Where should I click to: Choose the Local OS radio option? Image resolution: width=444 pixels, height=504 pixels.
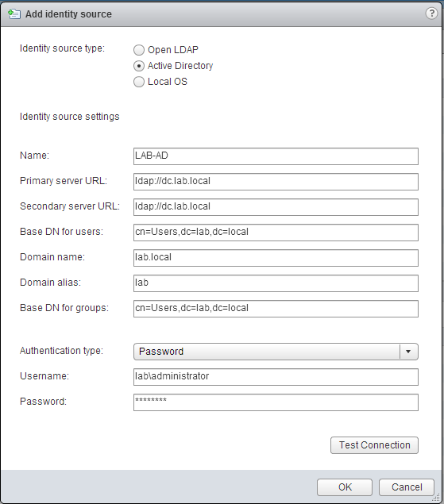point(139,82)
